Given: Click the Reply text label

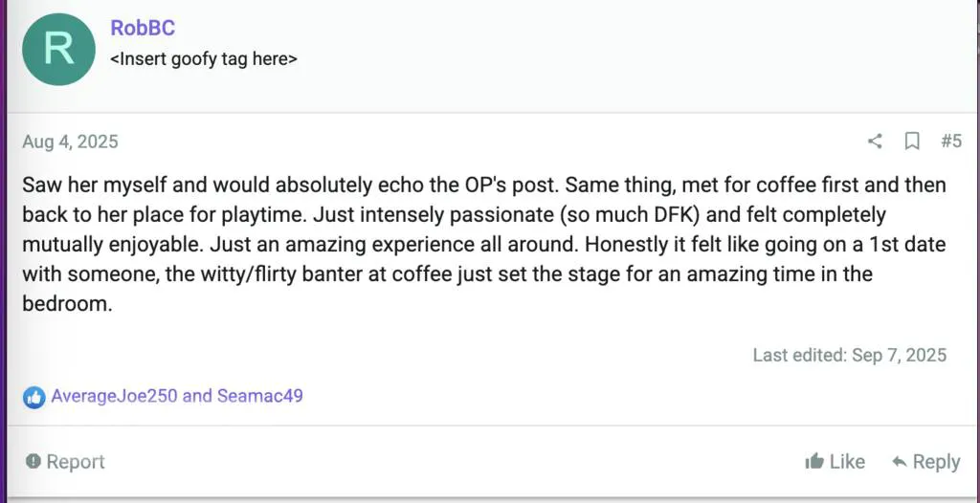Looking at the screenshot, I should 936,462.
